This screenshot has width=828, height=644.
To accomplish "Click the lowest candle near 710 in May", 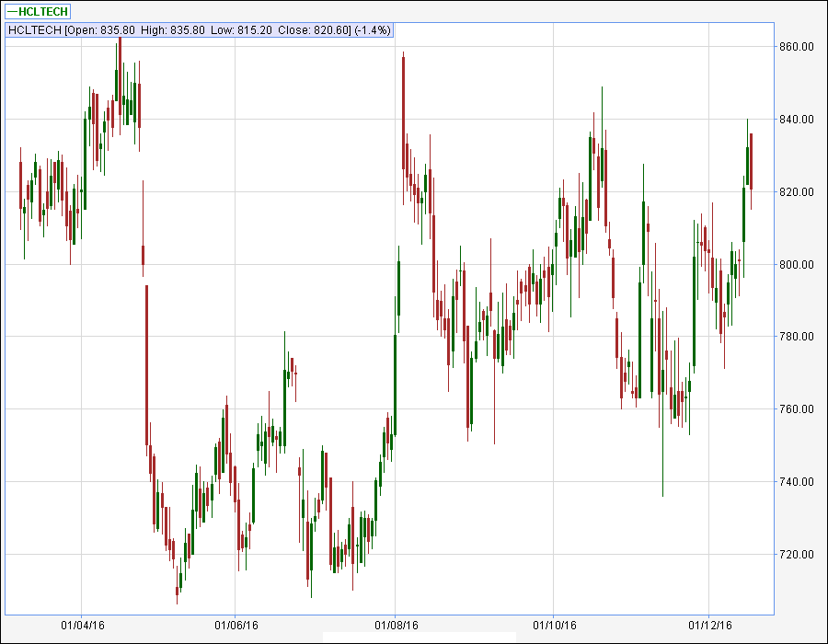I will point(177,592).
